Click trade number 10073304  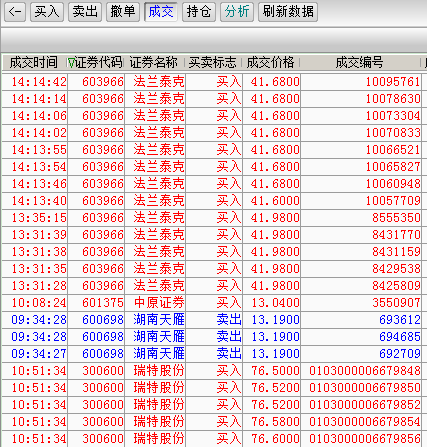(x=393, y=116)
